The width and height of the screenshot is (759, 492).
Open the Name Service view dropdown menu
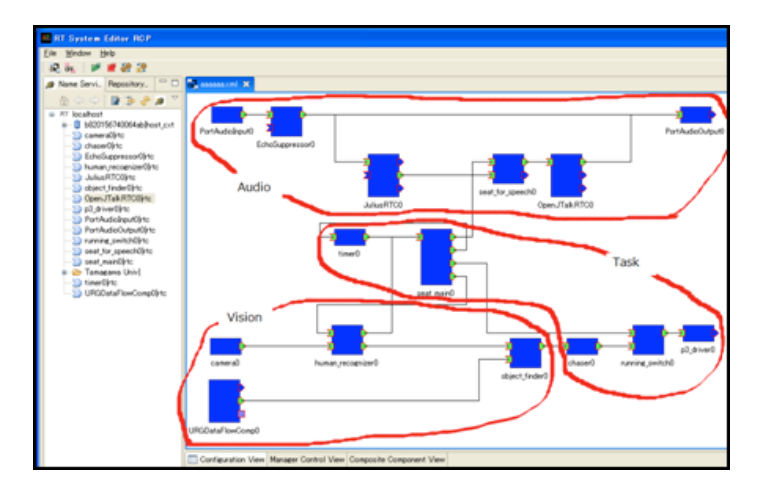[x=175, y=98]
